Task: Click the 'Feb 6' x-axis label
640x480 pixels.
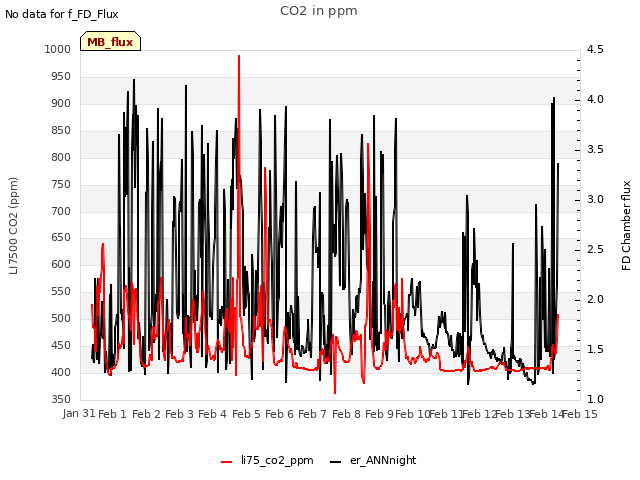Action: pyautogui.click(x=279, y=414)
